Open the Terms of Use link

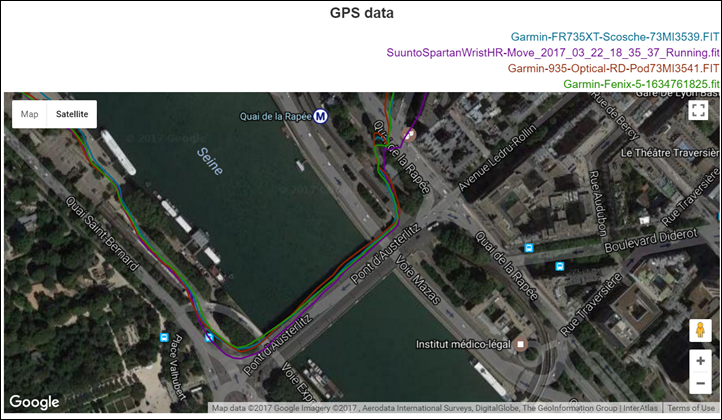[691, 408]
